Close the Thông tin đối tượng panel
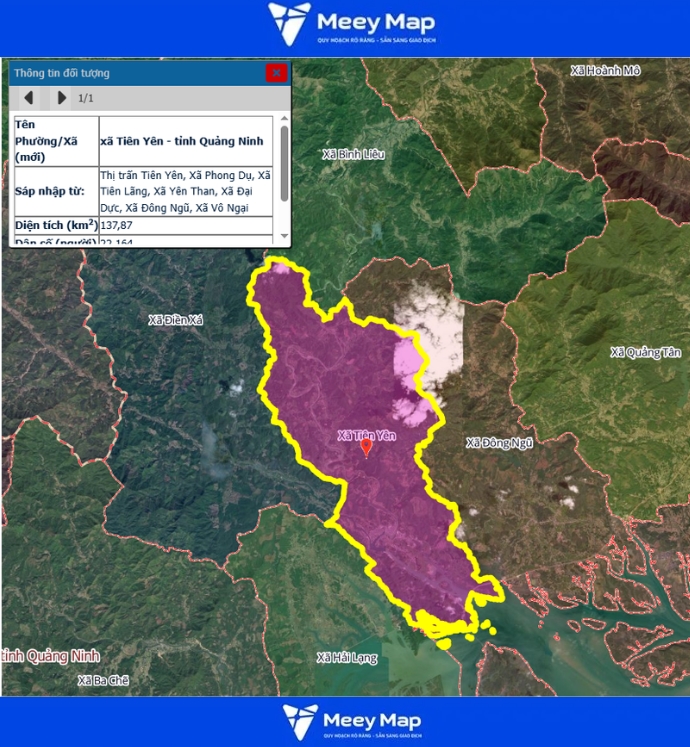Screen dimensions: 690x747 click(276, 73)
